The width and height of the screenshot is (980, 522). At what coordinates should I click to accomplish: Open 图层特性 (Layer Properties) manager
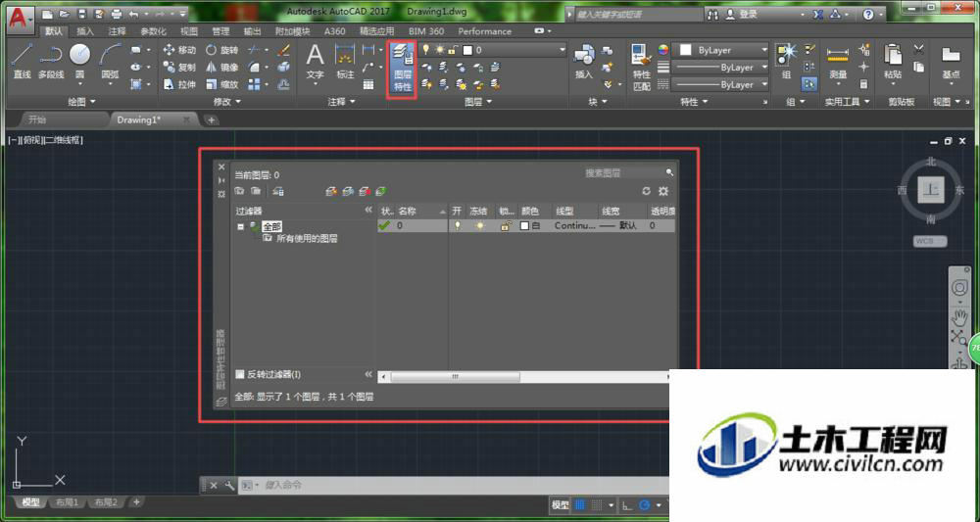(402, 68)
